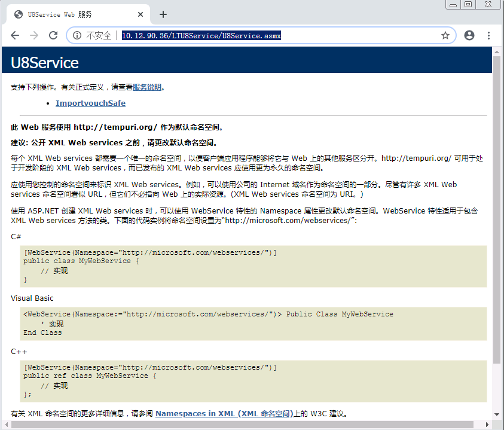Bookmark this page with the star icon
Image resolution: width=504 pixels, height=430 pixels.
(x=445, y=35)
